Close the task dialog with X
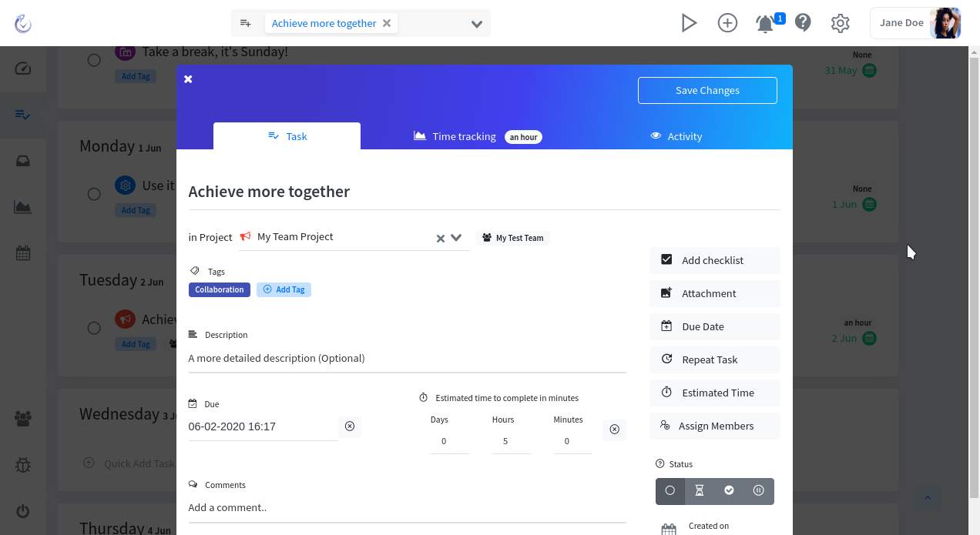This screenshot has height=535, width=980. coord(188,79)
